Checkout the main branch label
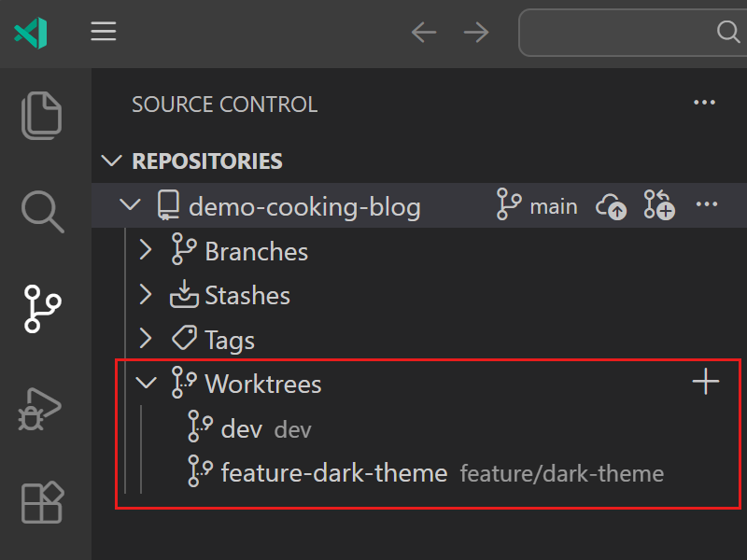Viewport: 747px width, 560px height. click(x=556, y=206)
